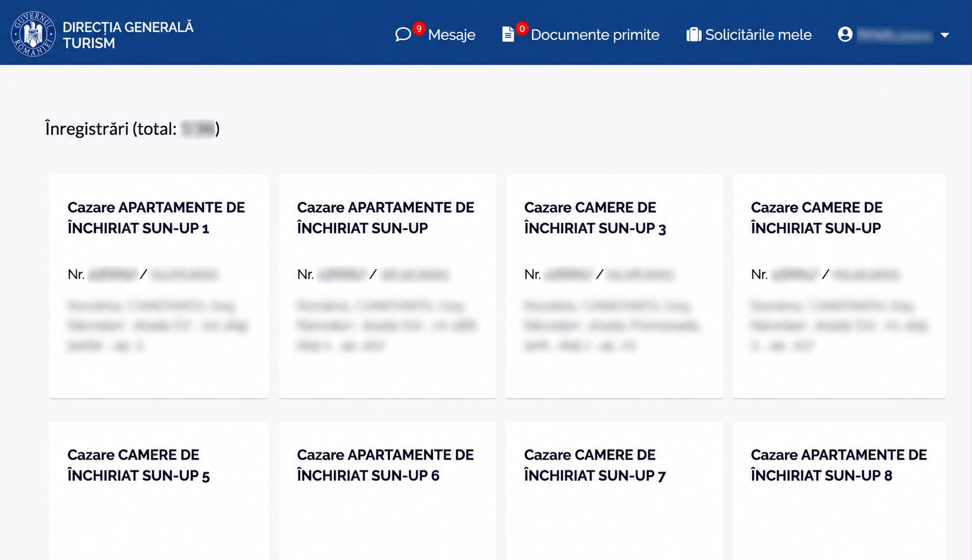Image resolution: width=972 pixels, height=560 pixels.
Task: Click the user account avatar icon
Action: 845,35
